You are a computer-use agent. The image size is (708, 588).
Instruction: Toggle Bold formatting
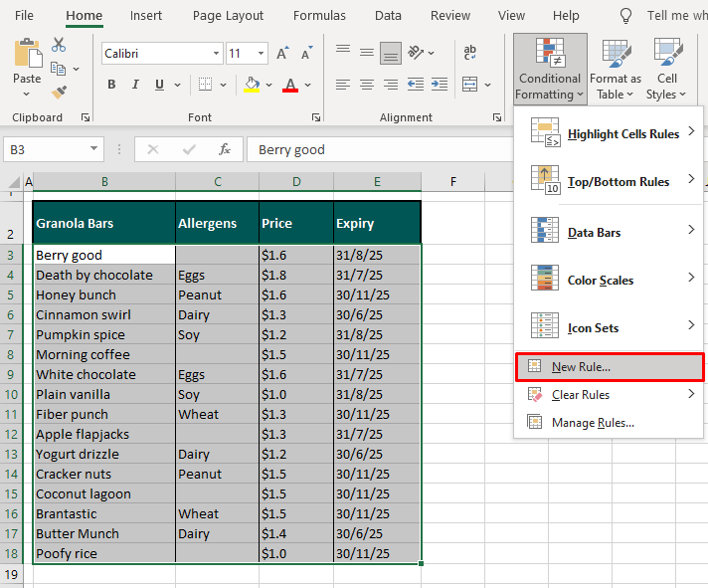click(111, 85)
